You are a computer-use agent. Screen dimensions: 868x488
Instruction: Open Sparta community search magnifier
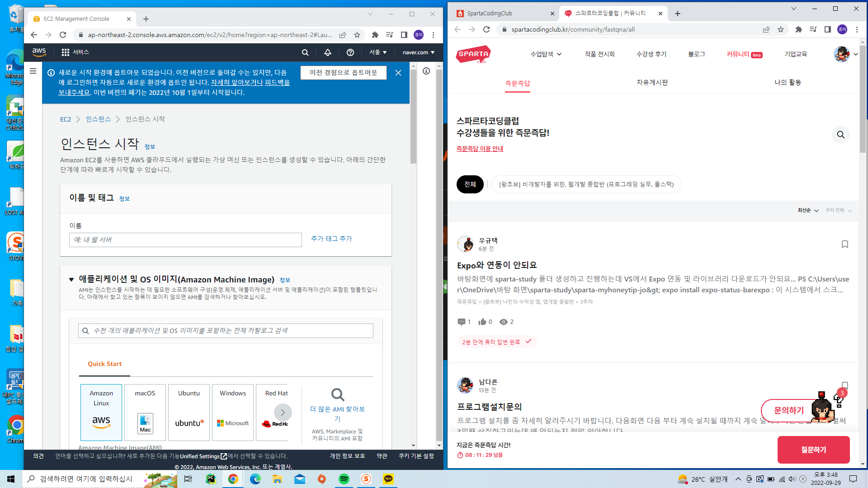[x=841, y=135]
